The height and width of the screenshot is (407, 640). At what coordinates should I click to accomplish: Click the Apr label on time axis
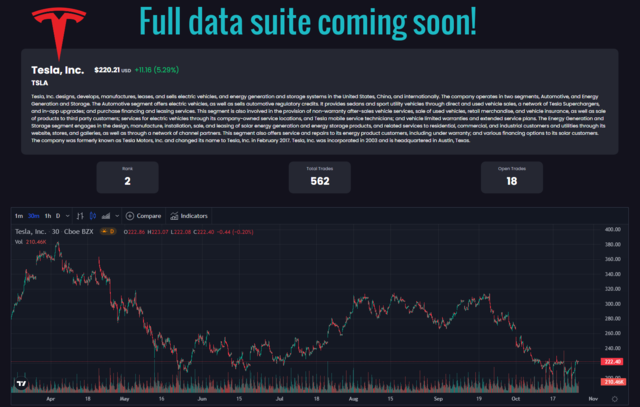tap(50, 399)
